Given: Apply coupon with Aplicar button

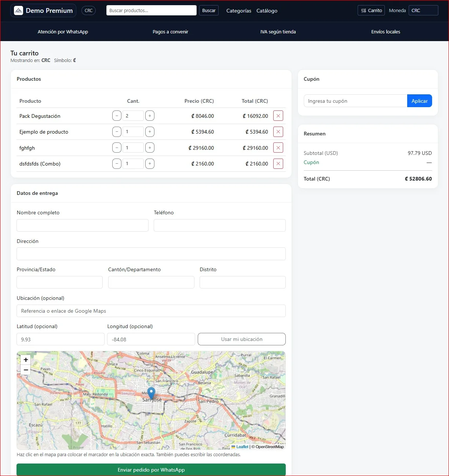Looking at the screenshot, I should tap(419, 101).
